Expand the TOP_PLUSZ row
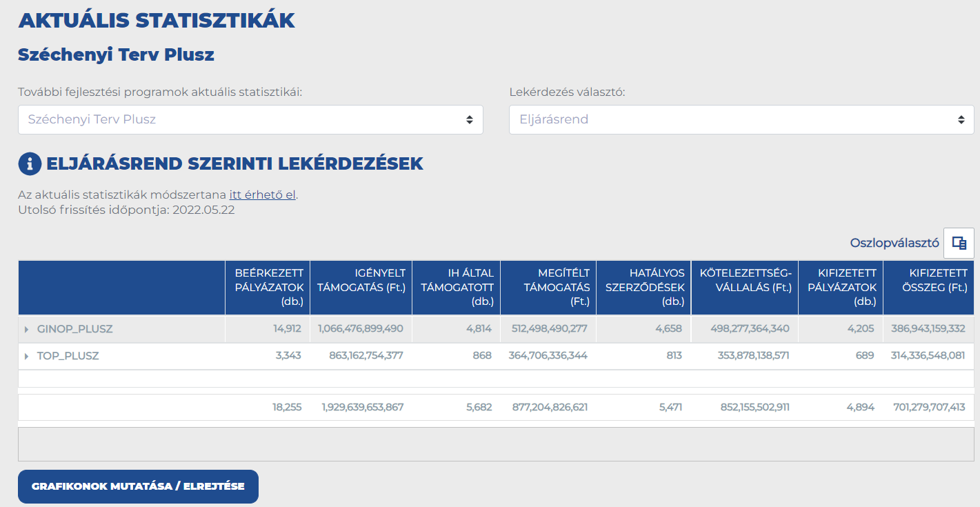The width and height of the screenshot is (980, 507). pos(26,356)
